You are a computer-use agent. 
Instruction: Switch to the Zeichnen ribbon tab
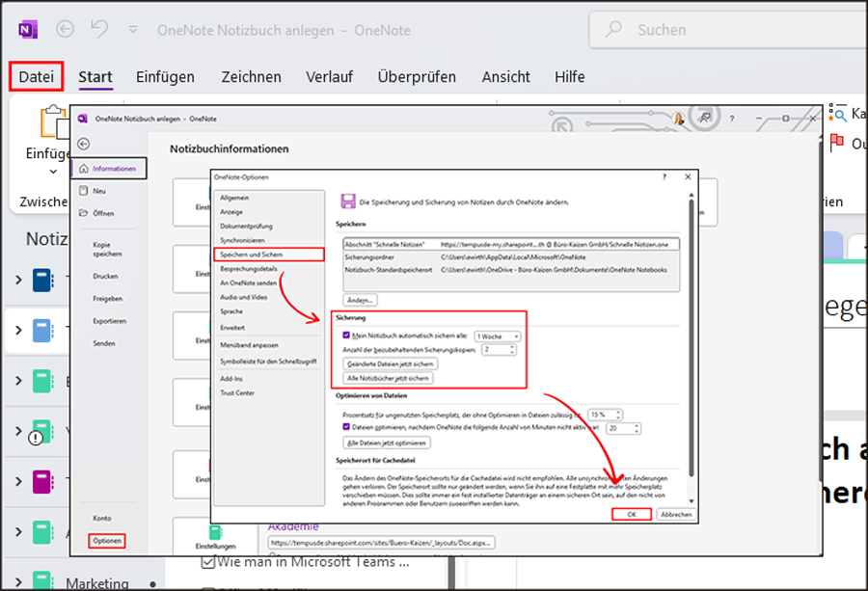[252, 76]
